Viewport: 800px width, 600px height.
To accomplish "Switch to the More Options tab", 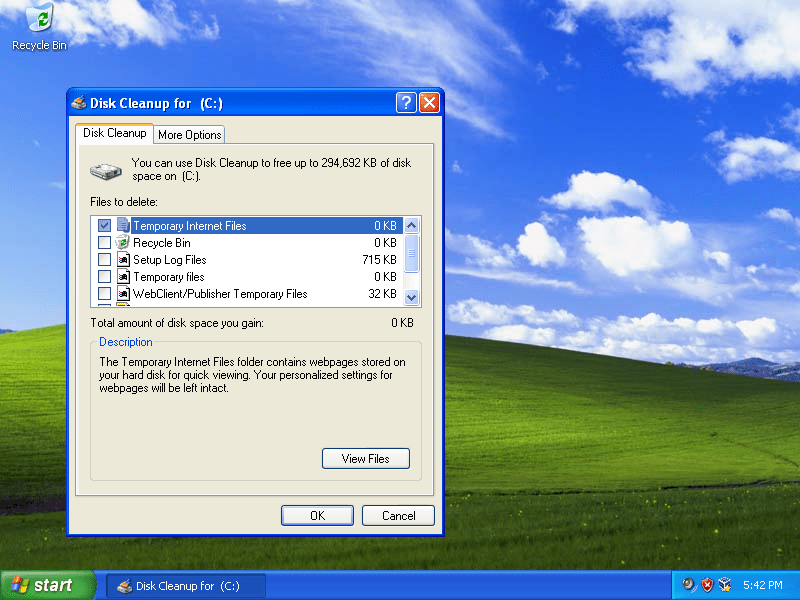I will pyautogui.click(x=189, y=134).
